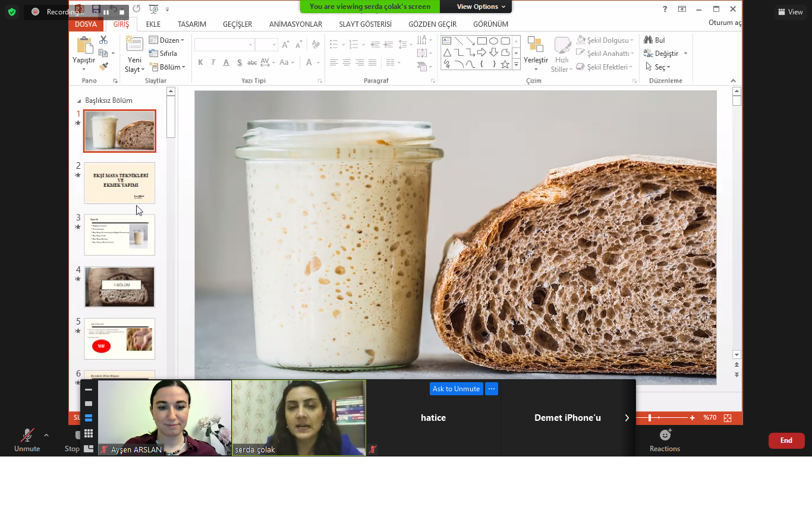
Task: Click the Unmute microphone icon
Action: tap(27, 435)
